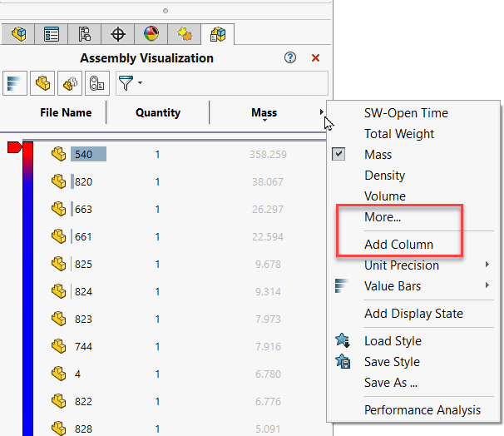The height and width of the screenshot is (436, 504).
Task: Click the performance analysis toolbar icon
Action: click(x=97, y=83)
